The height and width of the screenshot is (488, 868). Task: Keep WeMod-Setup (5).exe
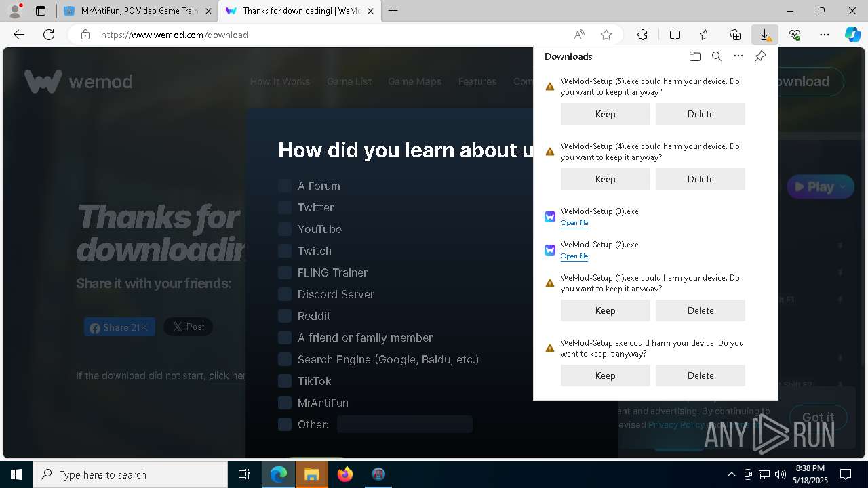pyautogui.click(x=606, y=114)
